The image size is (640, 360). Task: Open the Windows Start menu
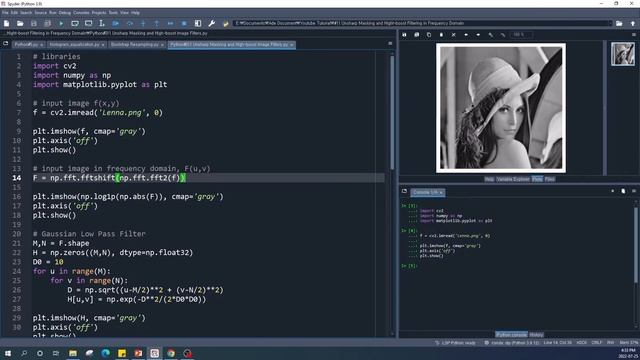(7, 353)
